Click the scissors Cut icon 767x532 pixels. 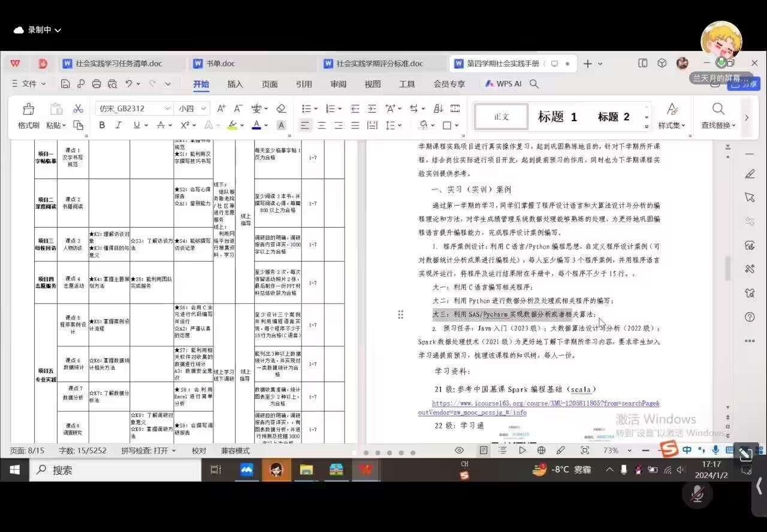78,108
